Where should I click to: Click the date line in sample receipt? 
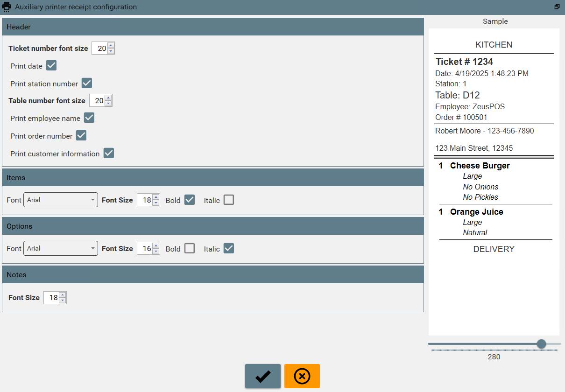tap(482, 74)
